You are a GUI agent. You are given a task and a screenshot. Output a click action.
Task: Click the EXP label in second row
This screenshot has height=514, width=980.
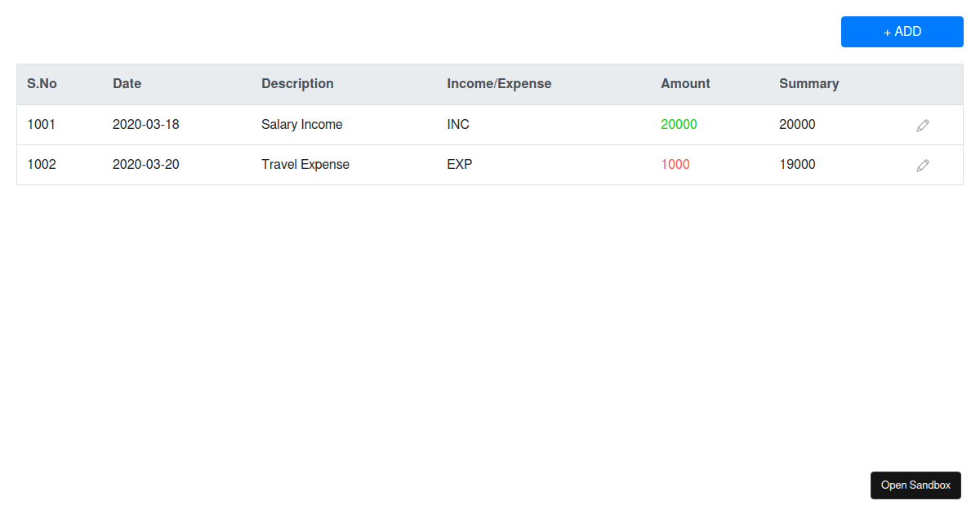click(x=459, y=164)
